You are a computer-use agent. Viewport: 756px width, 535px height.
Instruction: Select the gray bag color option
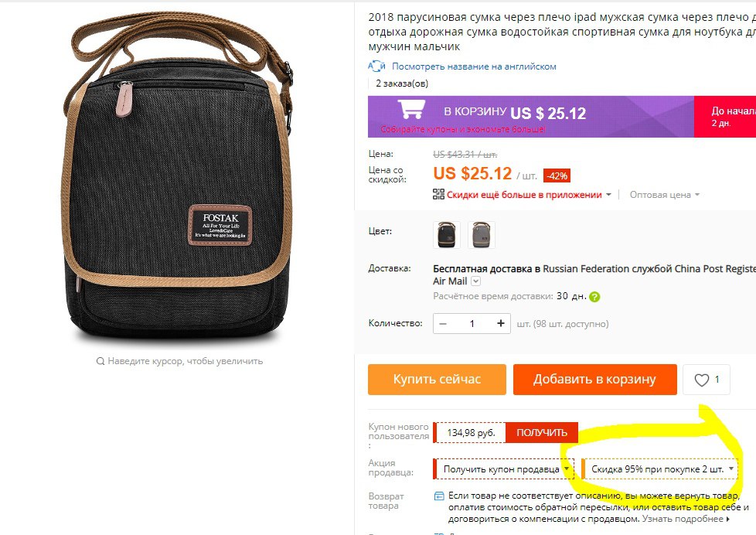tap(481, 234)
